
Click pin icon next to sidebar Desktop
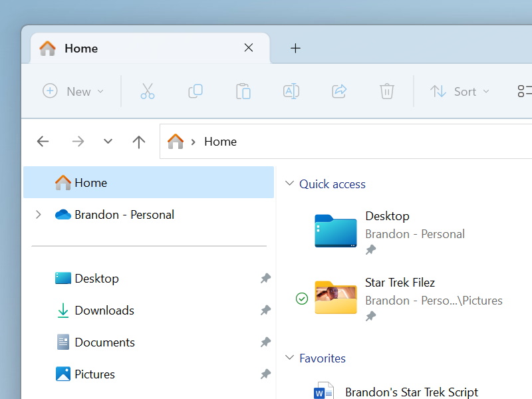(x=265, y=279)
